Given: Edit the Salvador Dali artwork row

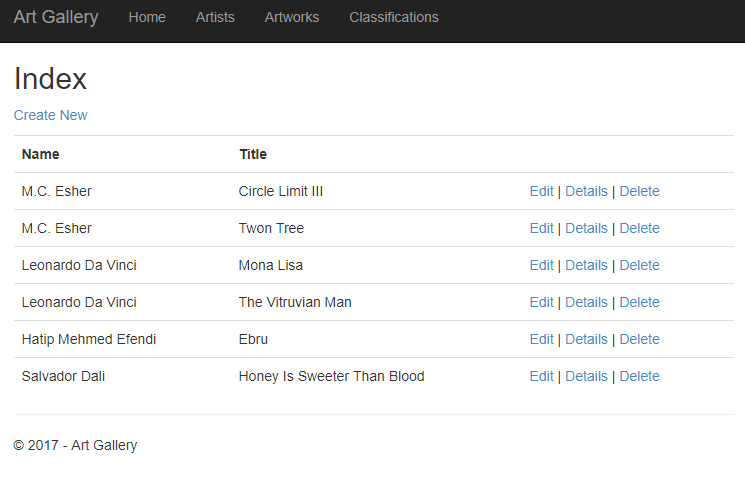Looking at the screenshot, I should pos(542,377).
